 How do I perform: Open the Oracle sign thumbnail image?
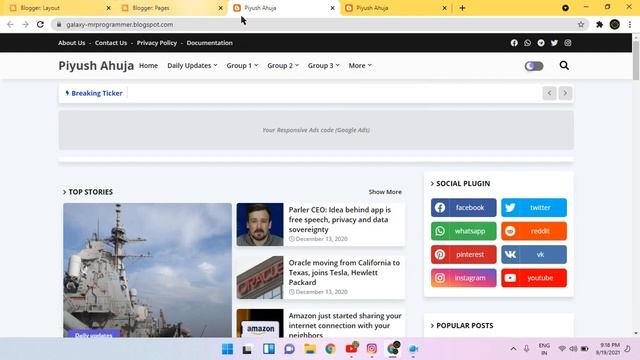(260, 278)
